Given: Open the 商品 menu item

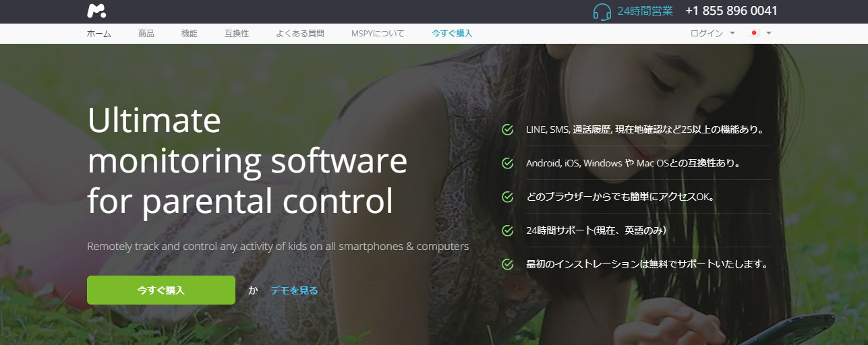Looking at the screenshot, I should (146, 33).
